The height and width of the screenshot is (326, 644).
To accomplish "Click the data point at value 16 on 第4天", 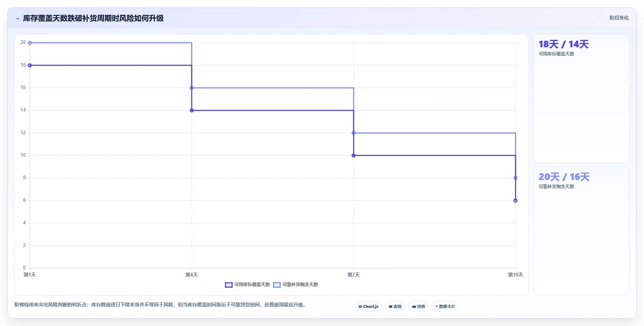I will (x=192, y=88).
